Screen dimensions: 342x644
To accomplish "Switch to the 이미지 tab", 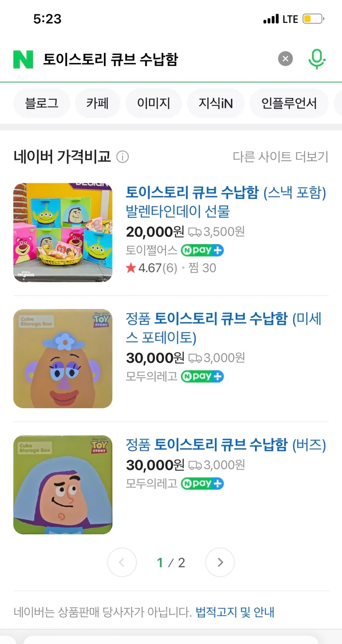I will (x=154, y=103).
